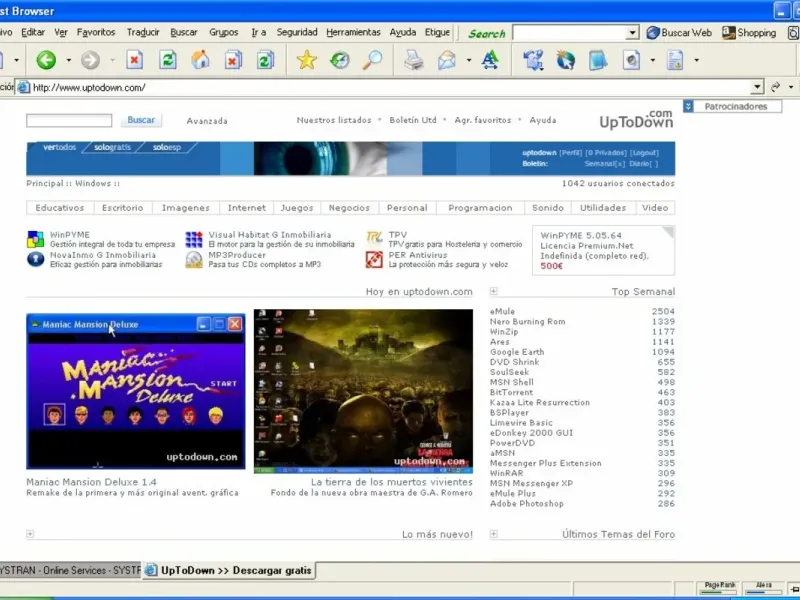Click the La tierra de los muertos thumbnail
The image size is (800, 600).
363,389
